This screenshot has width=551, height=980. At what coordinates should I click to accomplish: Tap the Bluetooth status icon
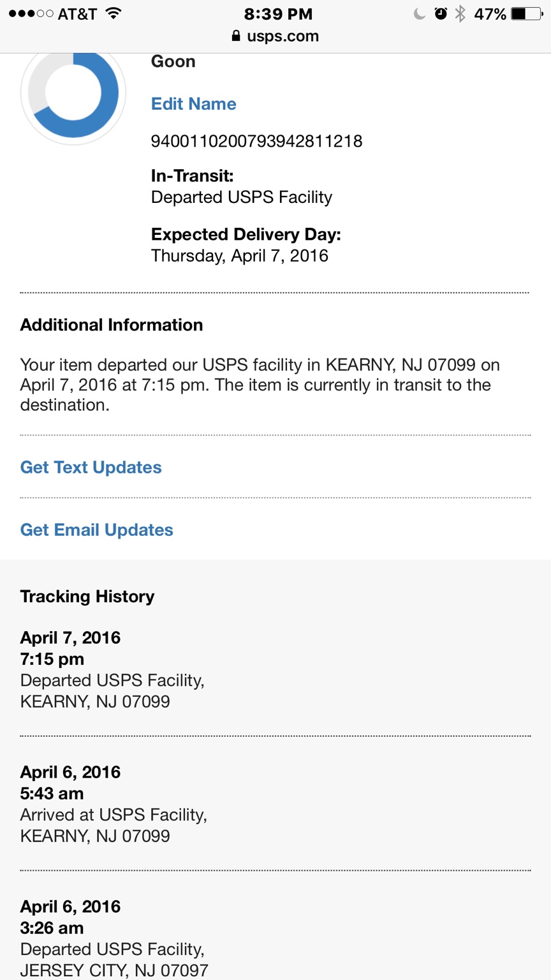point(460,13)
